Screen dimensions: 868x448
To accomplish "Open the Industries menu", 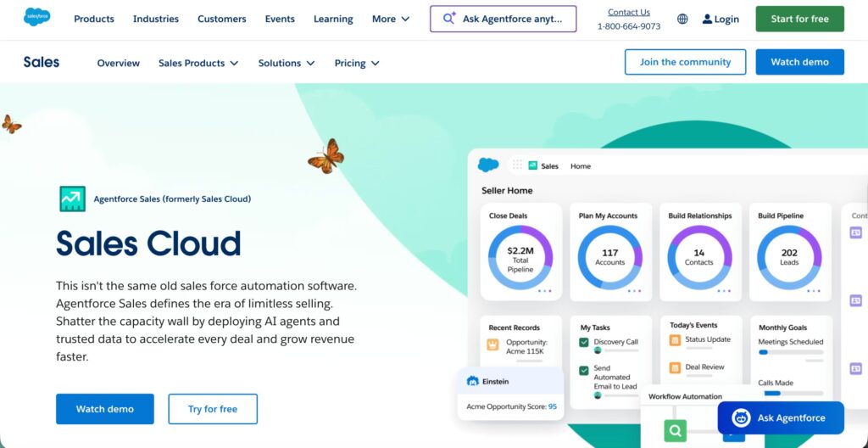I will click(156, 19).
